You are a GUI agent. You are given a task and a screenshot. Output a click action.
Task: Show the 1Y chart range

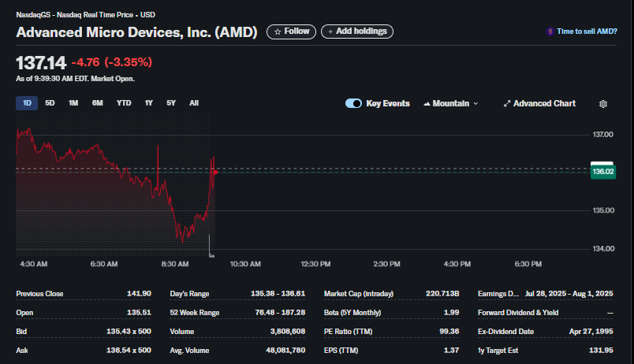[x=148, y=103]
